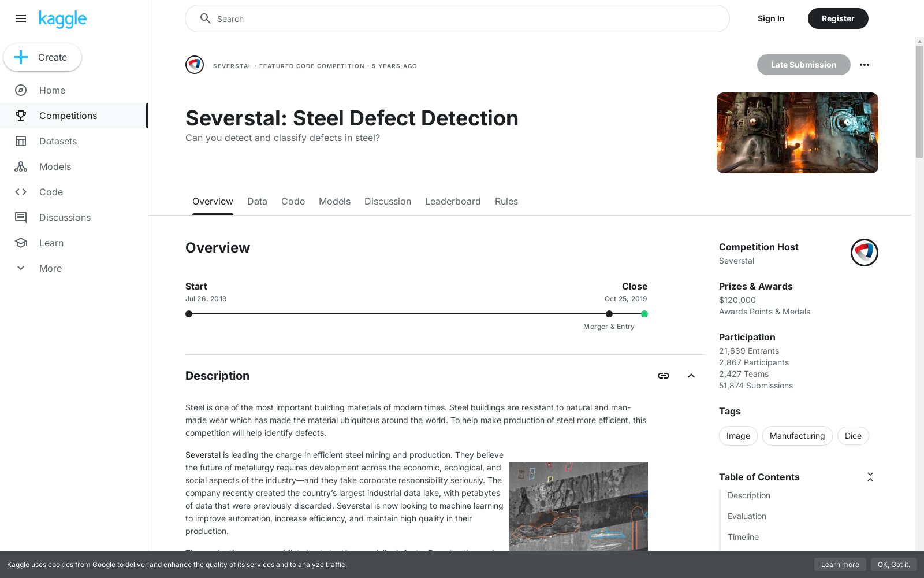Image resolution: width=924 pixels, height=578 pixels.
Task: Select the Image tag
Action: [738, 436]
